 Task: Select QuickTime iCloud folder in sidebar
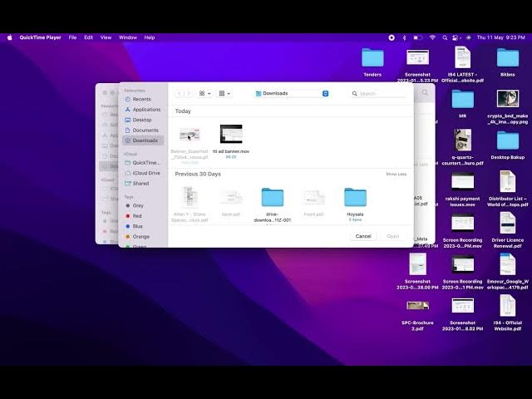143,163
